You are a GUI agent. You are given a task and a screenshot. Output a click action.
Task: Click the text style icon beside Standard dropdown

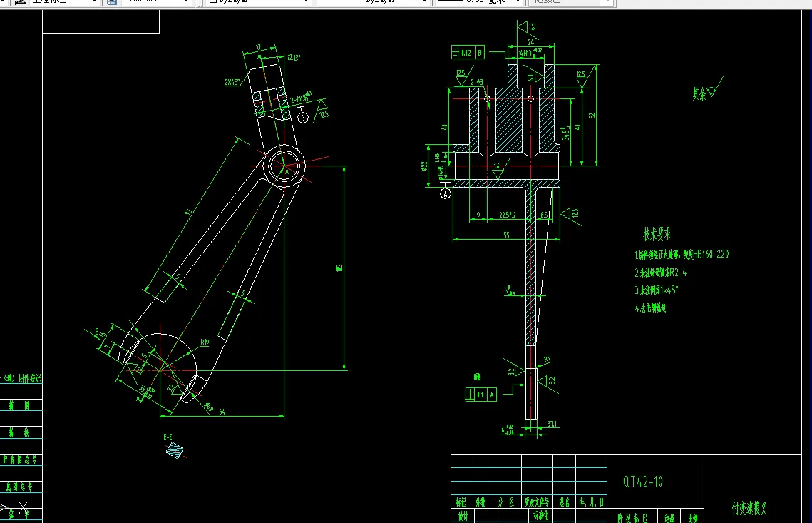click(x=111, y=3)
